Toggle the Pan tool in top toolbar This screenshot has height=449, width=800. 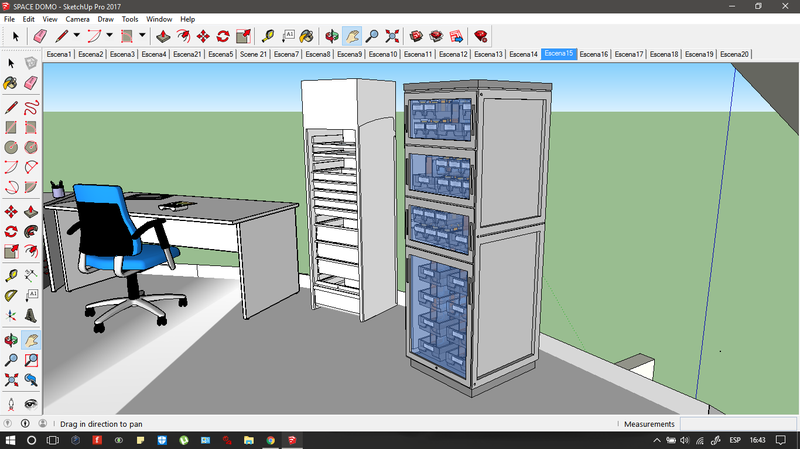coord(352,36)
